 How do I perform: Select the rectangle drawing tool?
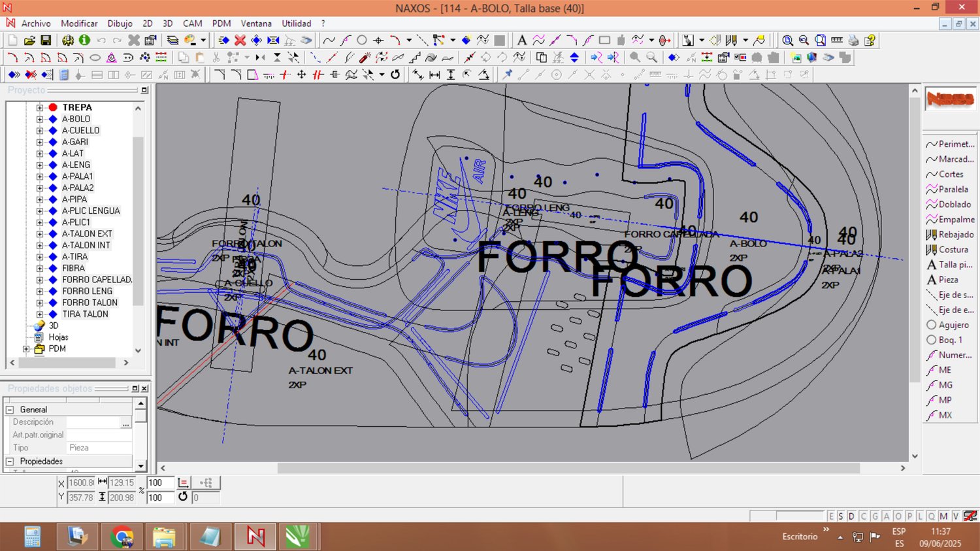click(604, 41)
